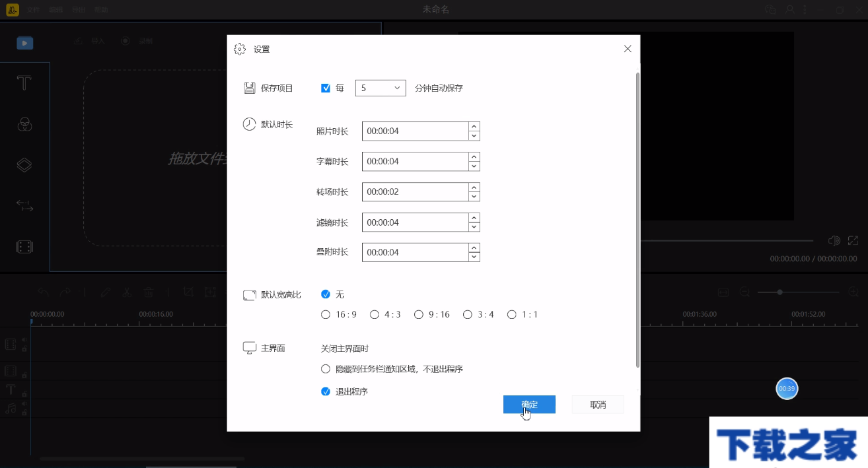Click the Undo icon on the timeline toolbar
Screen dimensions: 868x468
coord(44,292)
